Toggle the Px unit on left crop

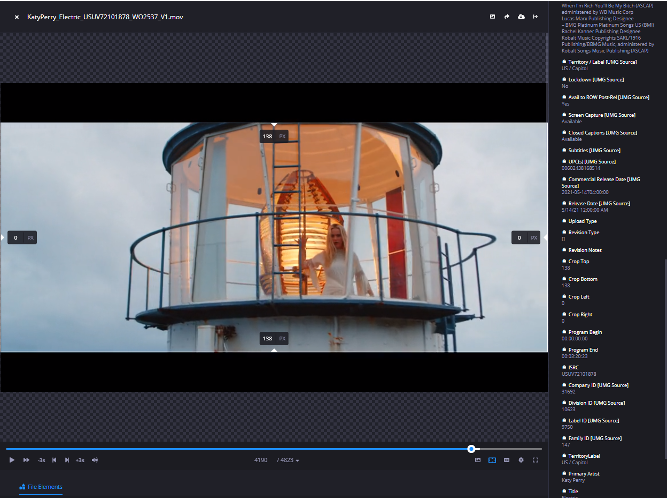(x=30, y=238)
